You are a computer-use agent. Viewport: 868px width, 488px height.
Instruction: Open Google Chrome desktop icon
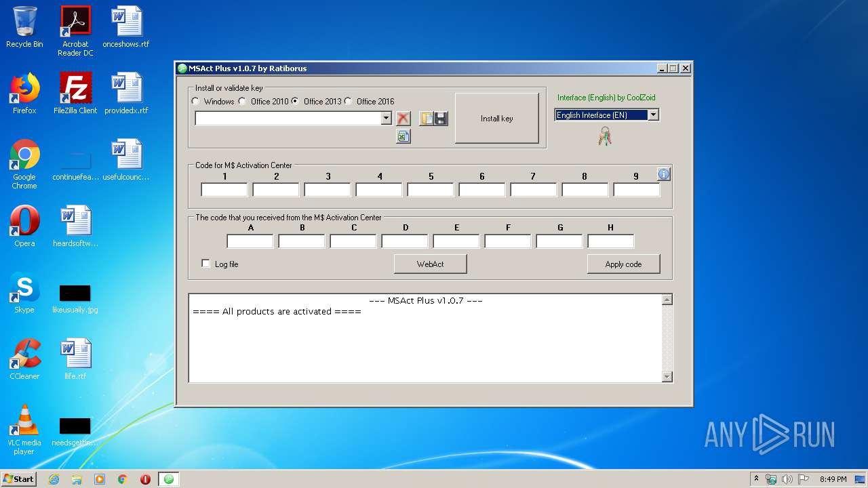click(x=24, y=165)
